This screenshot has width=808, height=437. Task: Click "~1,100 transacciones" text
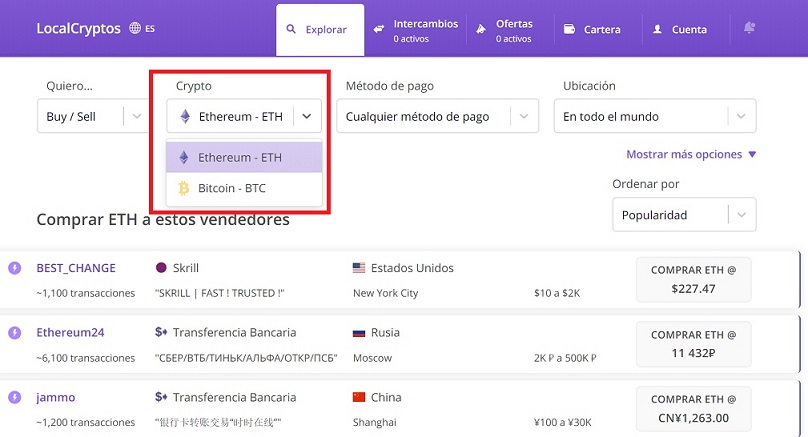pyautogui.click(x=86, y=293)
